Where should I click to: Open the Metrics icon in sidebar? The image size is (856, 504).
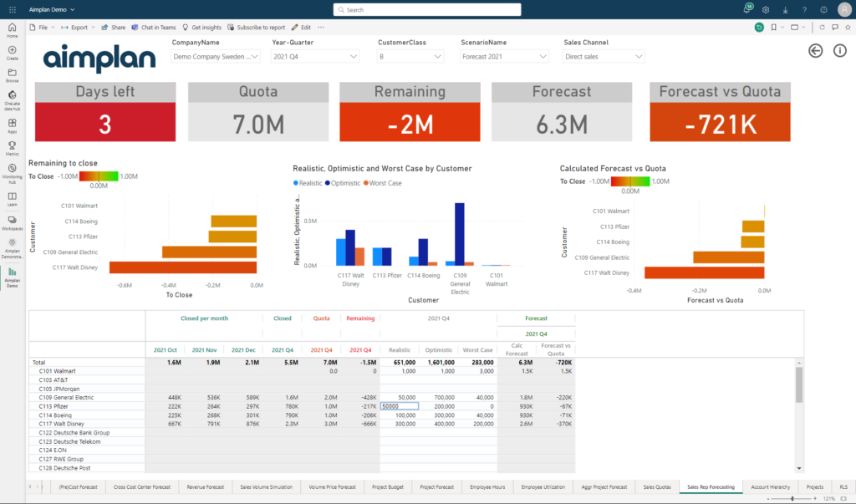point(12,148)
